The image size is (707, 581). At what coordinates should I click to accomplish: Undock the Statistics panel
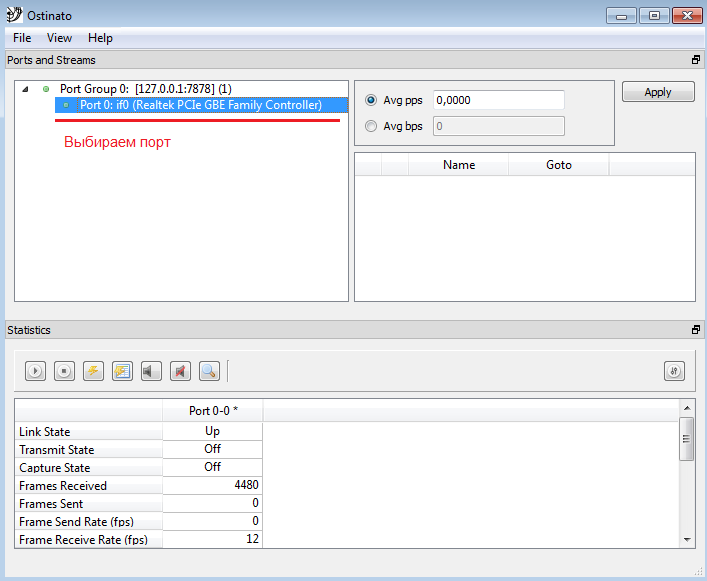coord(696,330)
